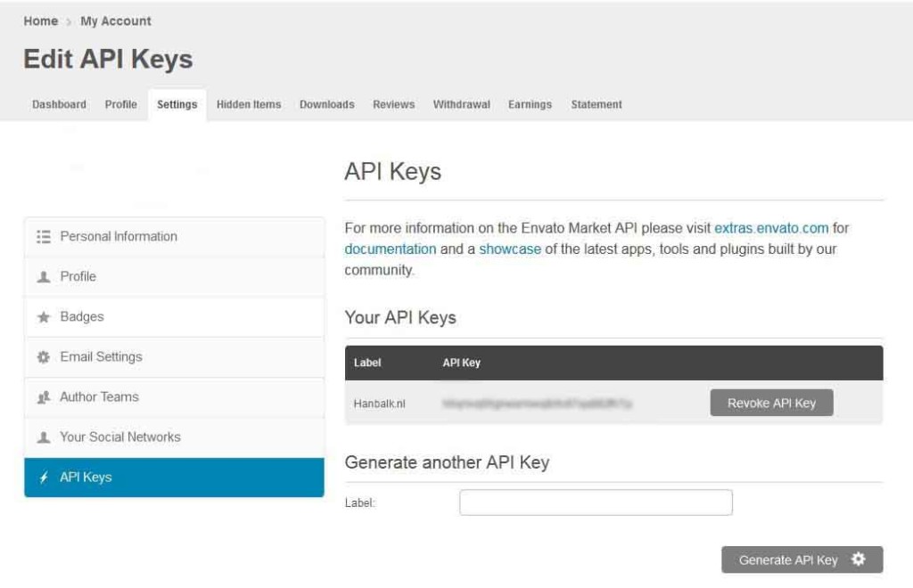Click gear icon on Generate API Key button
This screenshot has width=913, height=588.
point(859,559)
